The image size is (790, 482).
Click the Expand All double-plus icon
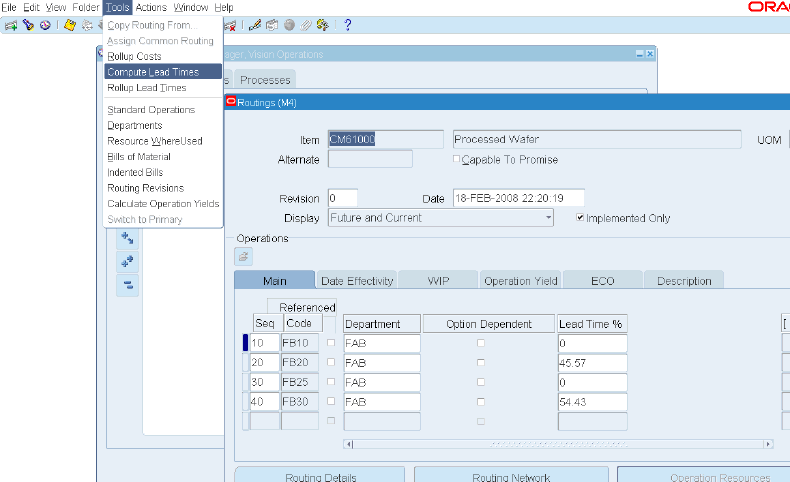[x=127, y=261]
